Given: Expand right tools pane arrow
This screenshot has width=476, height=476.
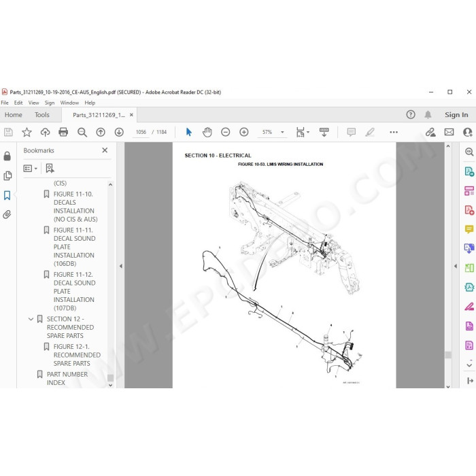Looking at the screenshot, I should (x=456, y=267).
